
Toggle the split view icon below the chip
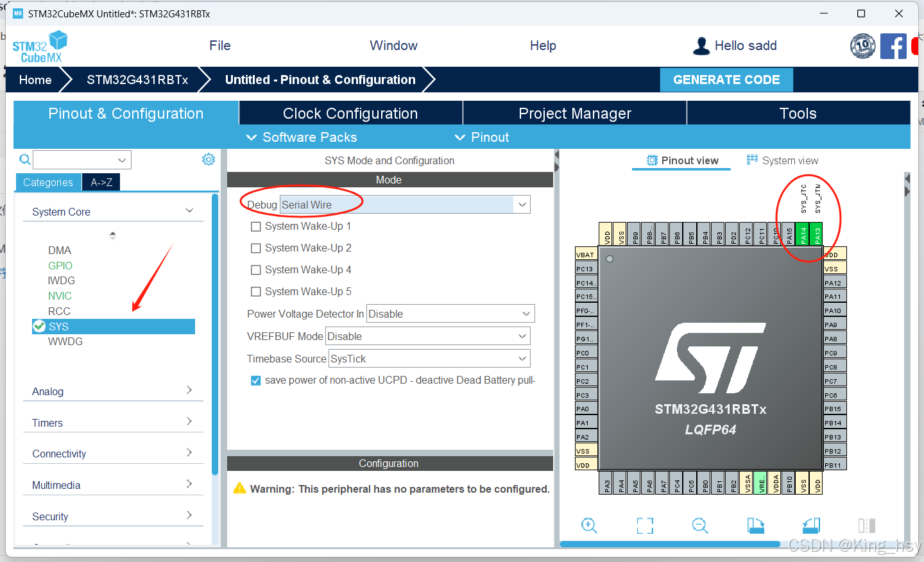(867, 526)
